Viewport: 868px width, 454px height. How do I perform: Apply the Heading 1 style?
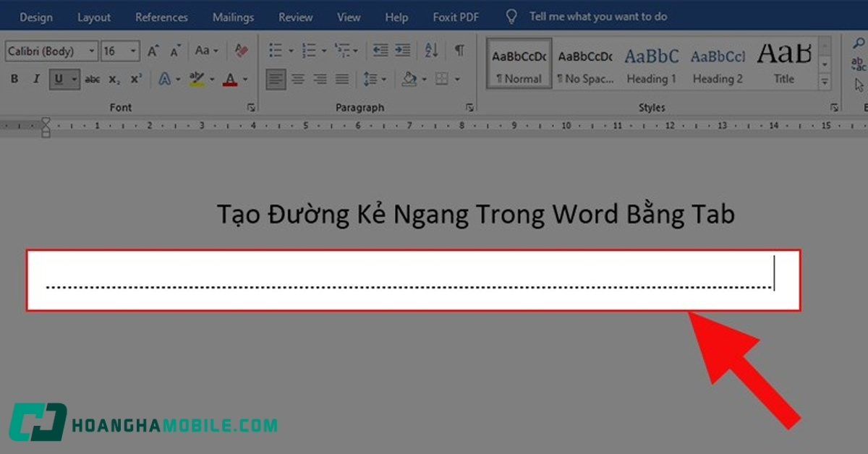click(650, 64)
